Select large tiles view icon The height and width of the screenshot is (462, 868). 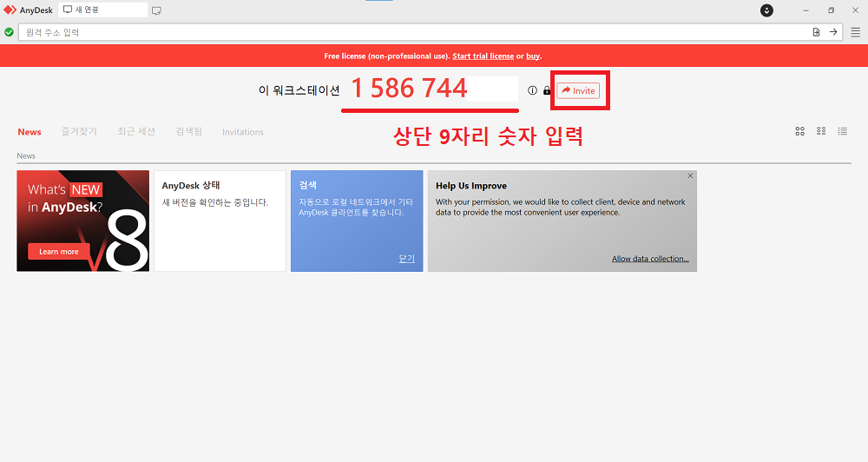(800, 131)
